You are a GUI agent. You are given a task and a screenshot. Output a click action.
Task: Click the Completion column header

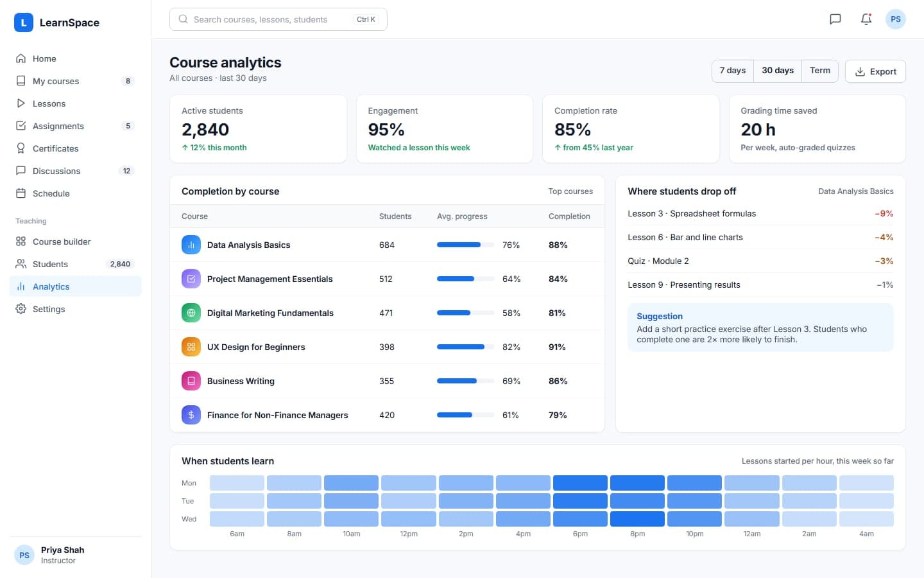pyautogui.click(x=569, y=216)
